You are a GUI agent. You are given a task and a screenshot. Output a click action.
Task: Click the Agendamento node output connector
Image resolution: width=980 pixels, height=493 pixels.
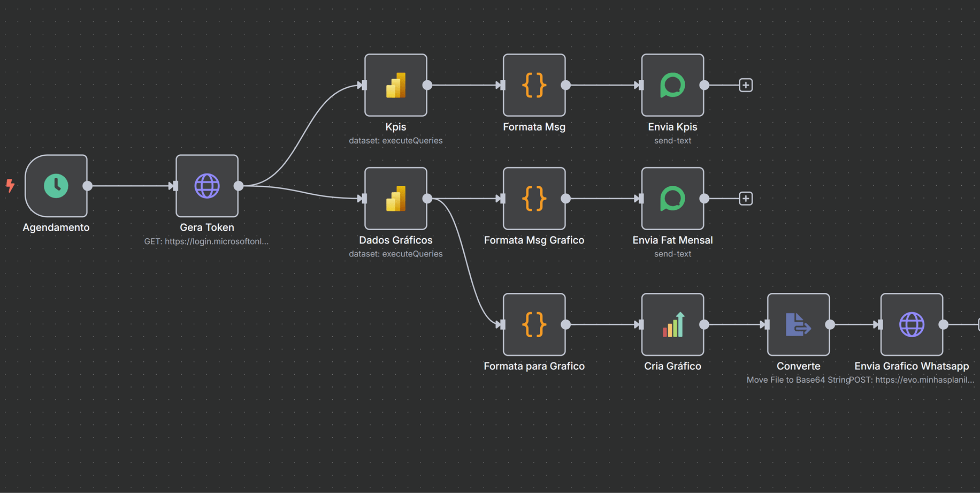[x=88, y=186]
